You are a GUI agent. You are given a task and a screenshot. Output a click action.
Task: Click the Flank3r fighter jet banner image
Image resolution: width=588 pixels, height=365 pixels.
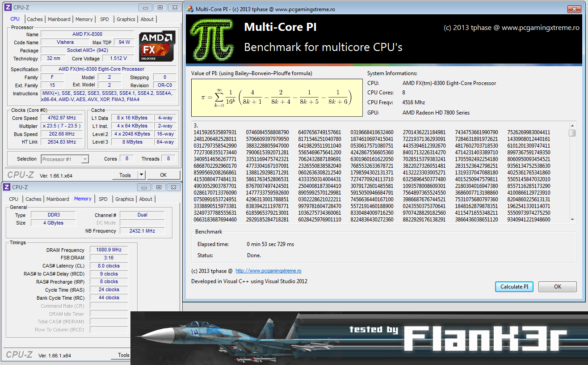[x=359, y=338]
